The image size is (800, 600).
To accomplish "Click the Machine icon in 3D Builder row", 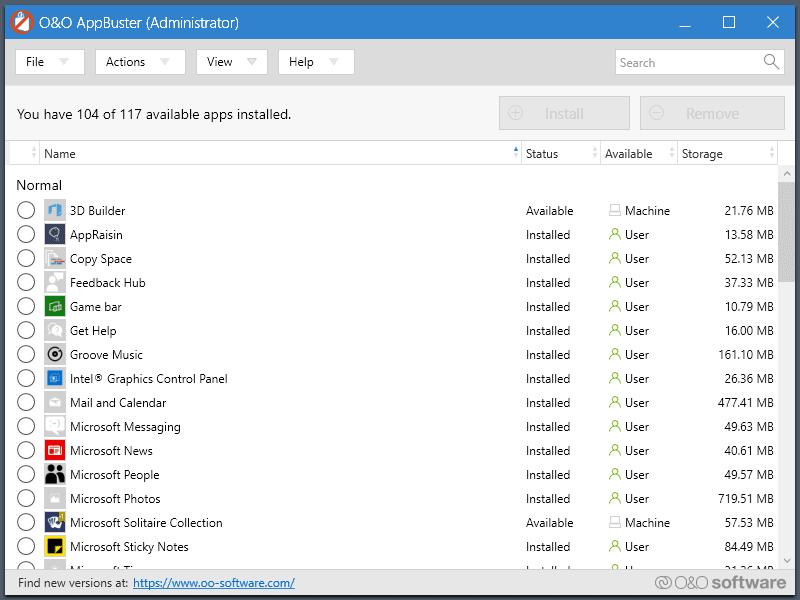I will coord(615,210).
